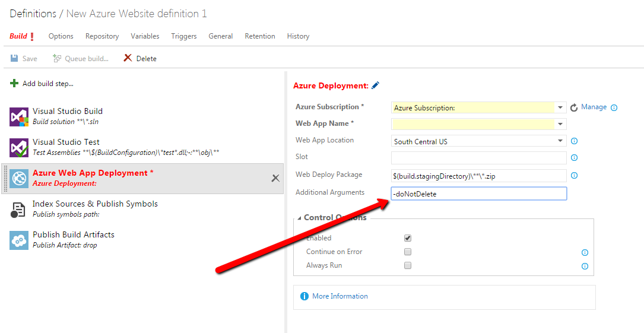Viewport: 644px width, 333px height.
Task: Click into the Web Deploy Package field
Action: pyautogui.click(x=479, y=175)
